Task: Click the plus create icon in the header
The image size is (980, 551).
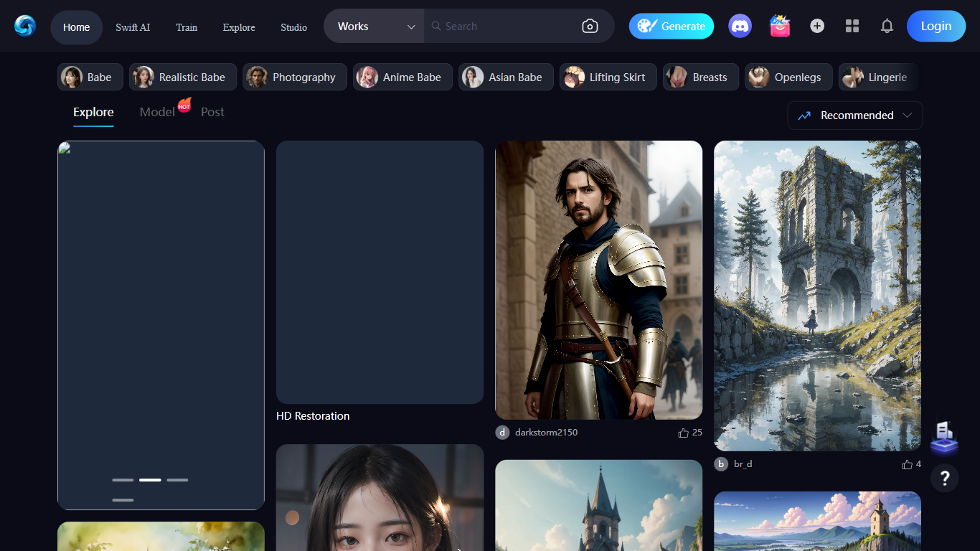Action: click(x=817, y=26)
